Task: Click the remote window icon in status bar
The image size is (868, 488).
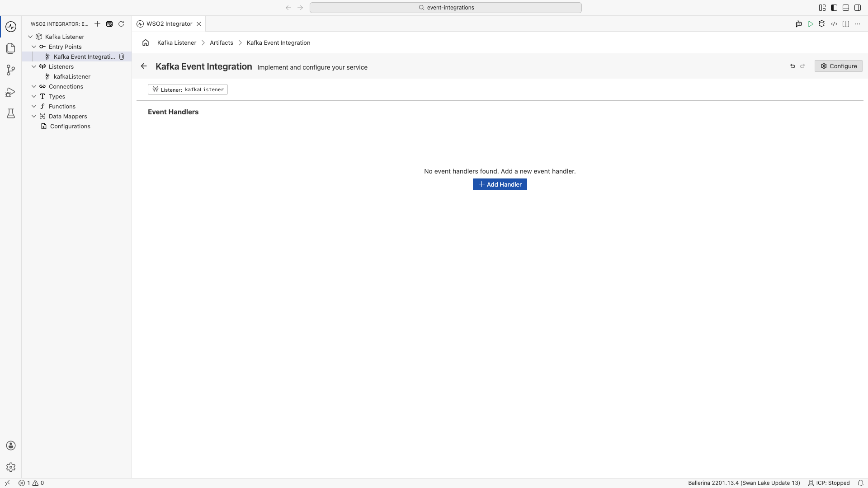Action: tap(7, 483)
